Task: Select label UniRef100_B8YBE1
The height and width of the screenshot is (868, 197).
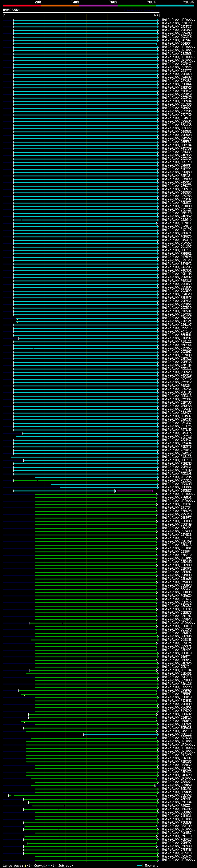Action: coord(176,223)
